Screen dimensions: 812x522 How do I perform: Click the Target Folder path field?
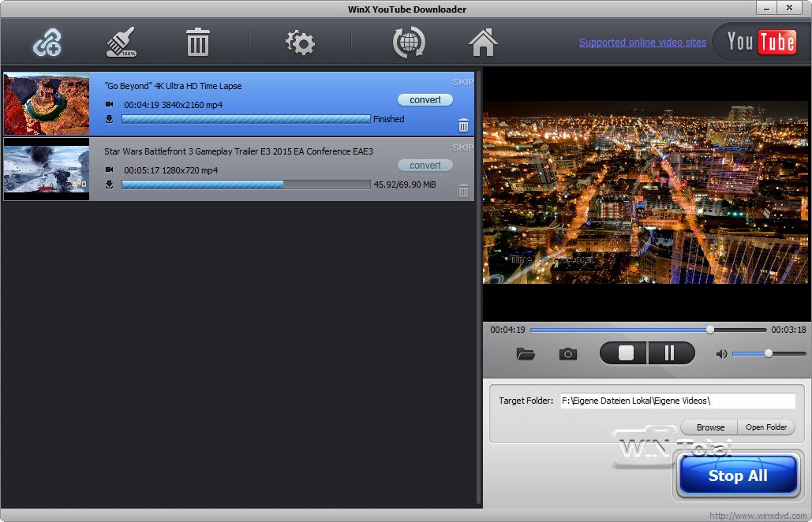(x=678, y=401)
